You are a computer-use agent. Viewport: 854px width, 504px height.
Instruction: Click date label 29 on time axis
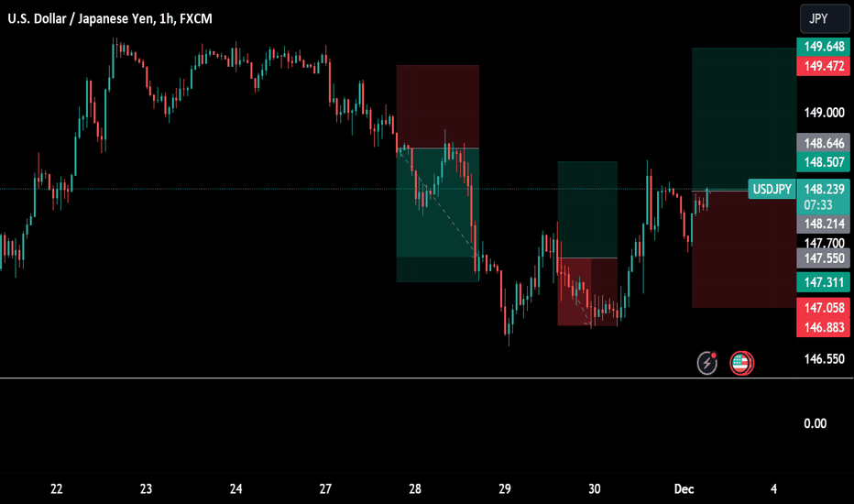pyautogui.click(x=505, y=488)
